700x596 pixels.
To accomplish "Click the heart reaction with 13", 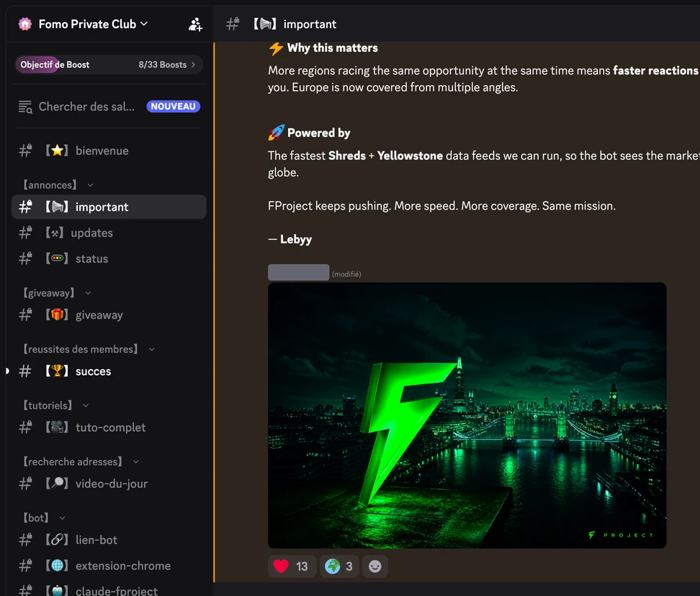I will click(292, 566).
